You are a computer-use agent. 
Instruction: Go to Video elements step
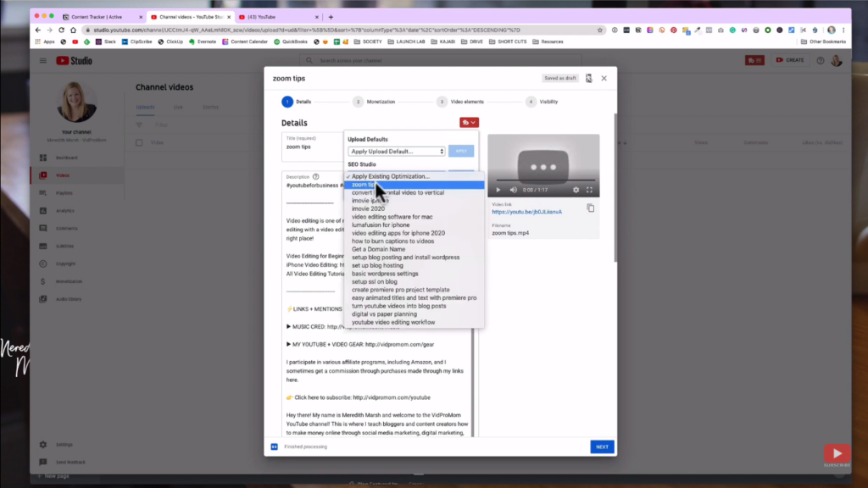coord(460,102)
